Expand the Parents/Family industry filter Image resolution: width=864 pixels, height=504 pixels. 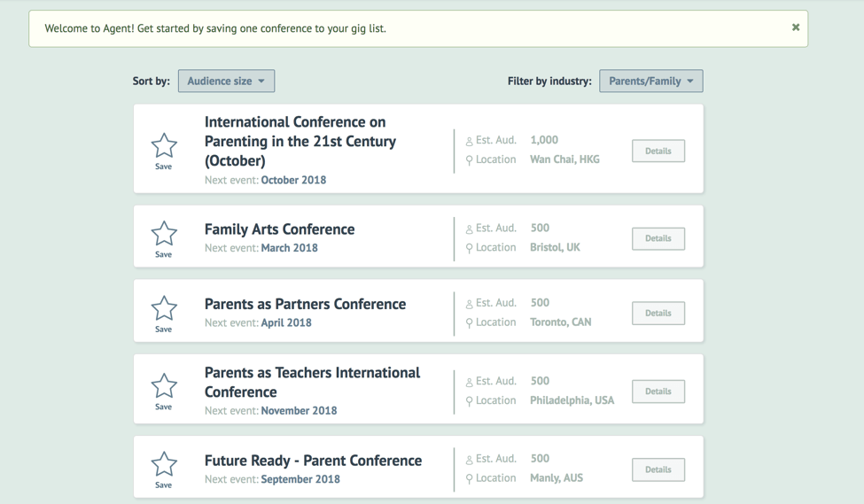[651, 81]
